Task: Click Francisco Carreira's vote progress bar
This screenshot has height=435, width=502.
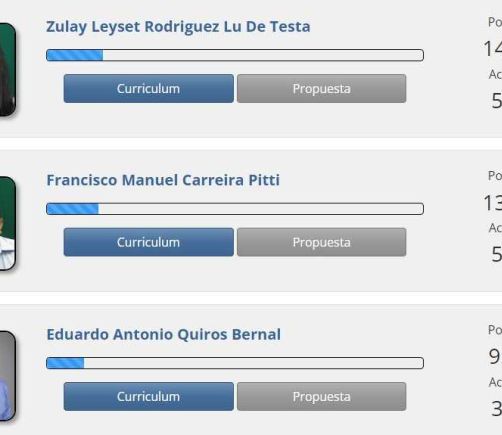Action: 235,209
